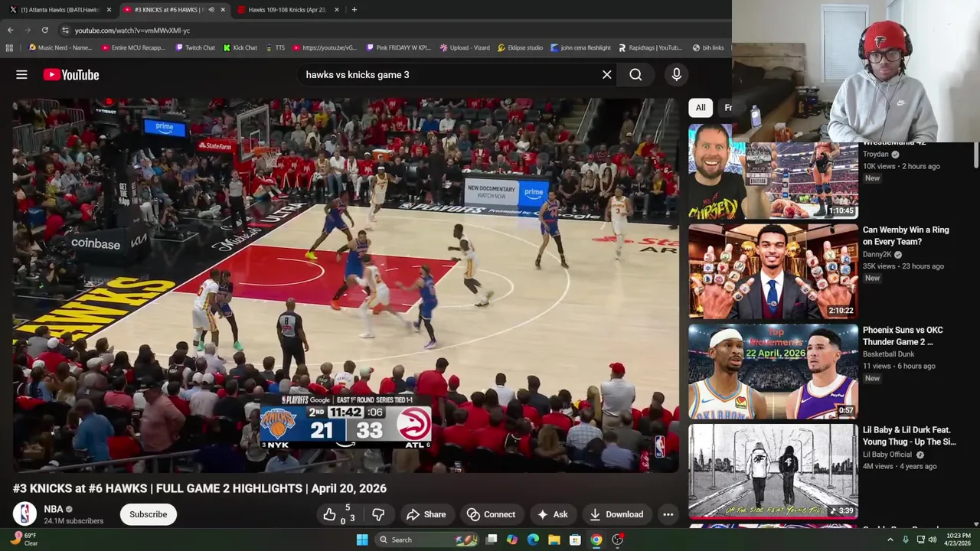Image resolution: width=980 pixels, height=551 pixels.
Task: Download the video
Action: 616,514
